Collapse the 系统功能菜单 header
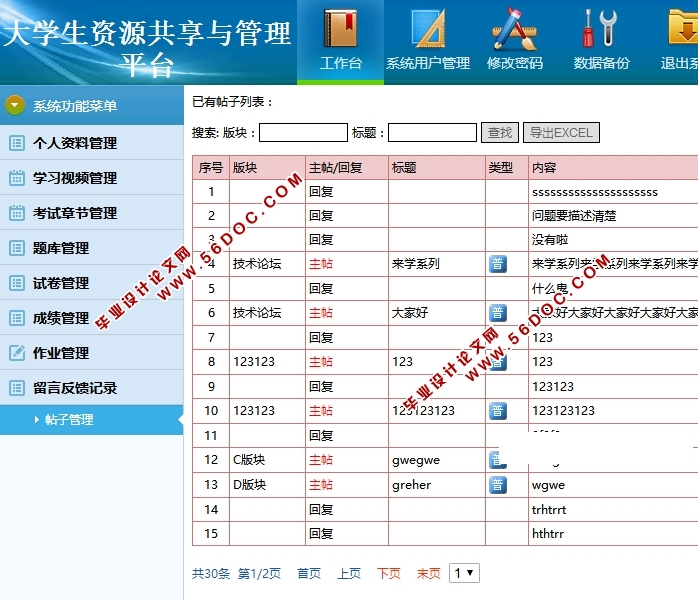 92,105
